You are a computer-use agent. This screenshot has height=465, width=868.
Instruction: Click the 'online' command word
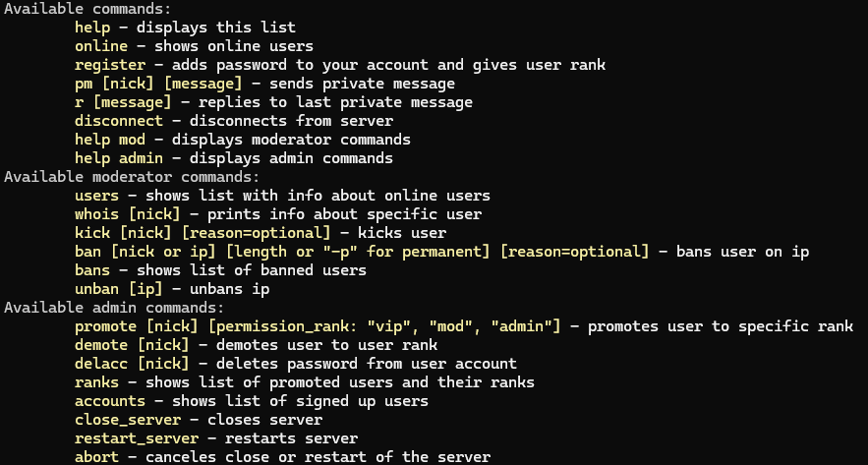(x=101, y=46)
